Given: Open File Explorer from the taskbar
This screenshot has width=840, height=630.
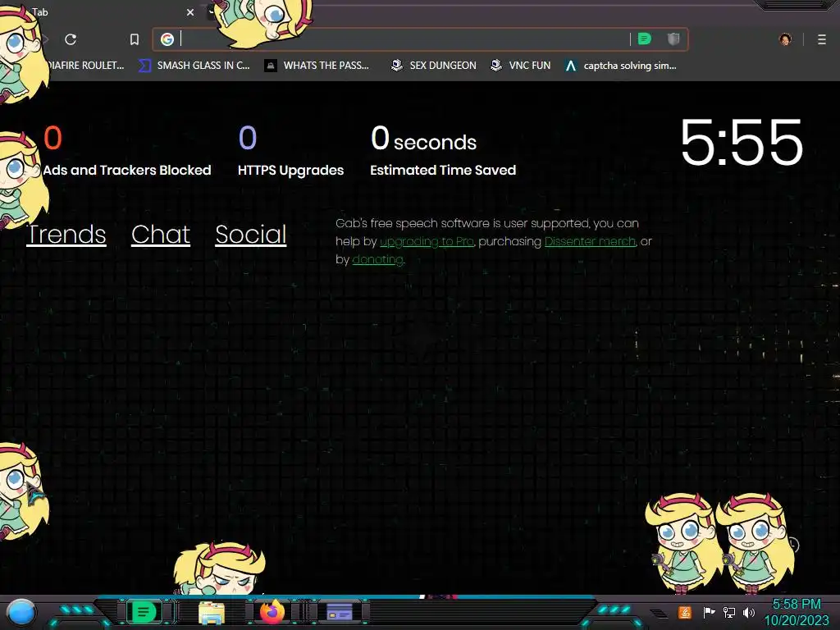Looking at the screenshot, I should [x=212, y=612].
